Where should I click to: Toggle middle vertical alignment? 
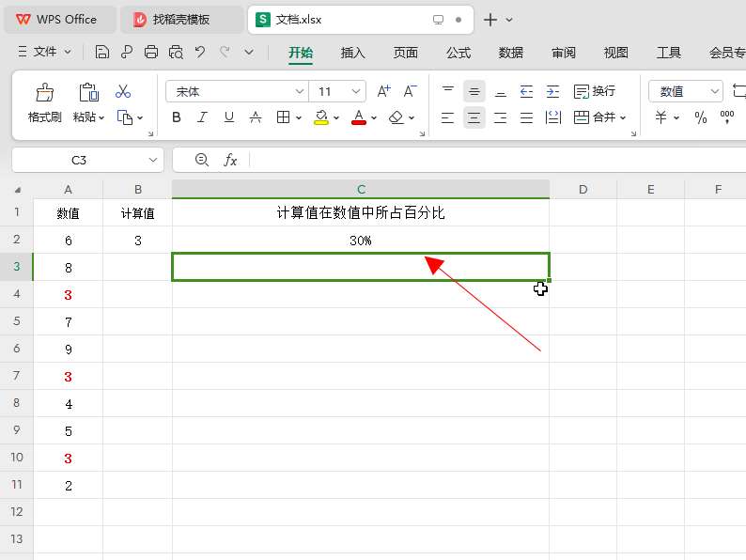click(474, 91)
